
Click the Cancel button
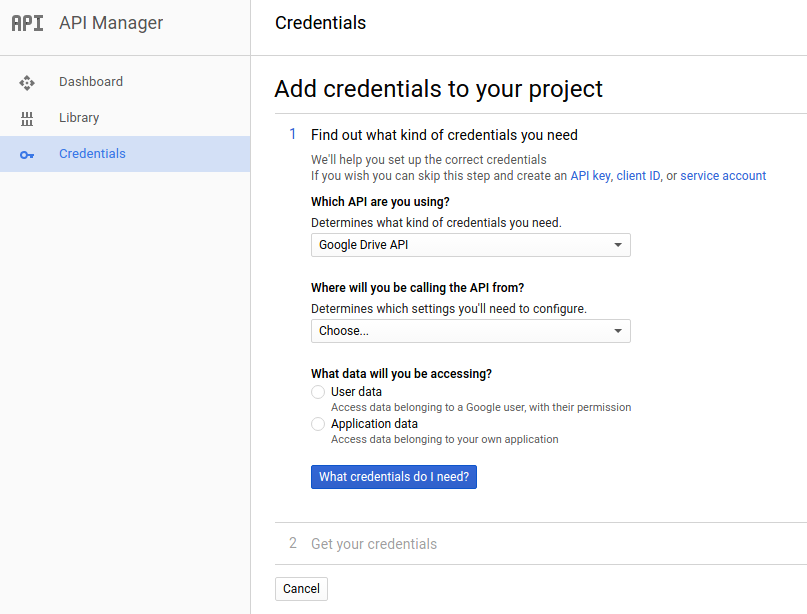point(301,589)
